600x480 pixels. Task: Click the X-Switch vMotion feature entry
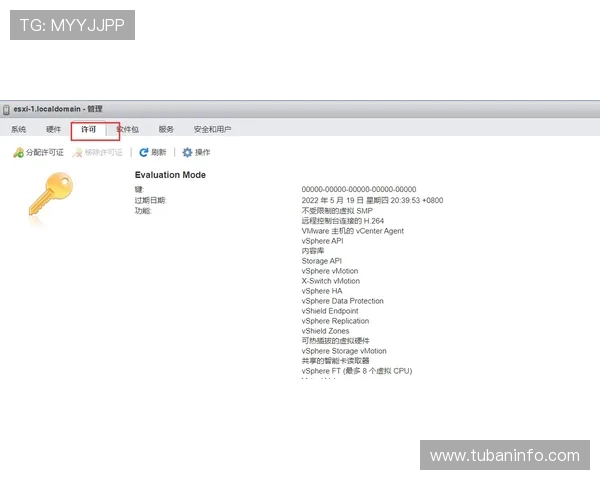click(330, 281)
